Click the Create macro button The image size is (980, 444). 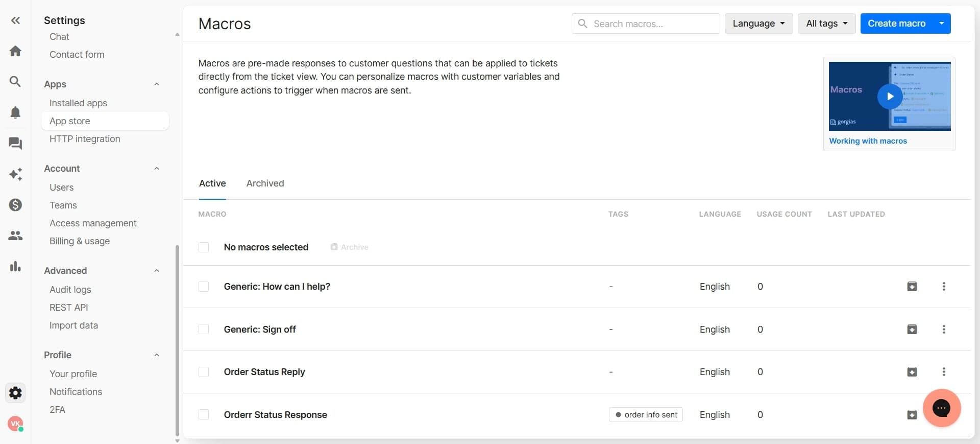click(896, 24)
